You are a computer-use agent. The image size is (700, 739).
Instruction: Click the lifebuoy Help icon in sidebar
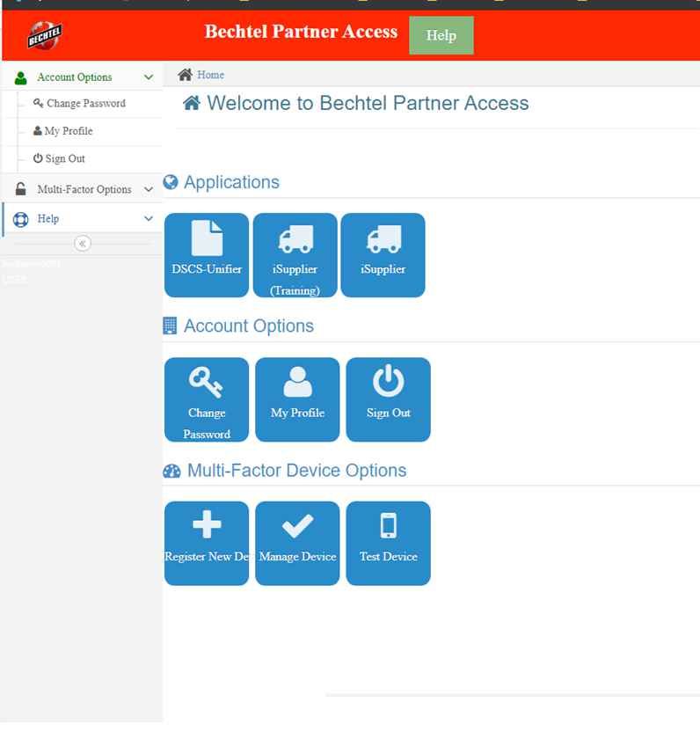click(x=21, y=219)
